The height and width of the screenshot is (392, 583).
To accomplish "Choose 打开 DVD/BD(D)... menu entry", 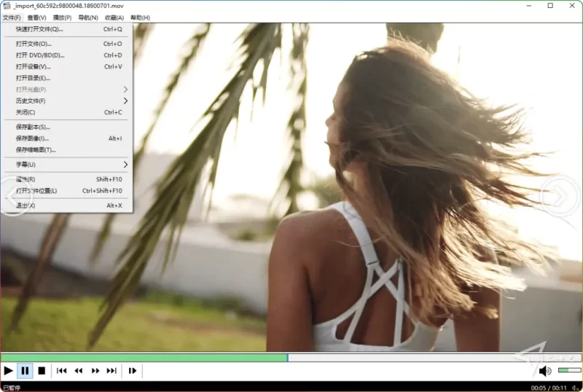I will point(40,55).
